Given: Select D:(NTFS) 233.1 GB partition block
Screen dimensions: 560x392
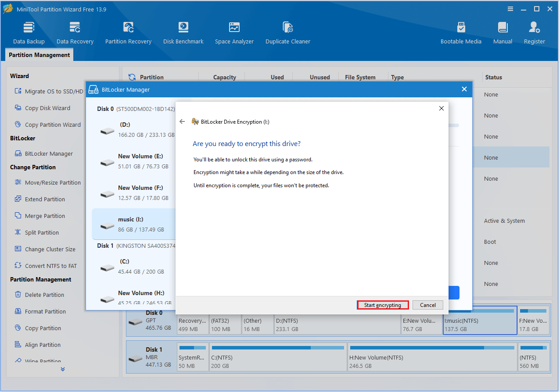Looking at the screenshot, I should click(x=337, y=321).
